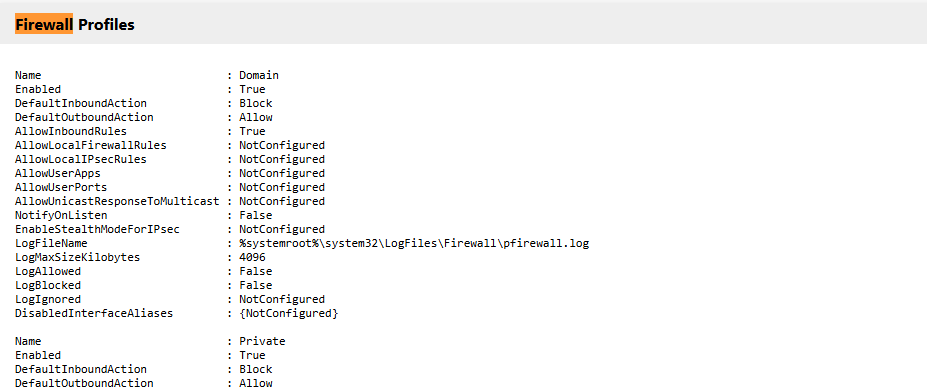This screenshot has width=927, height=389.
Task: Select the DisabledInterfaceAliases {NotConfigured} value
Action: [x=289, y=313]
